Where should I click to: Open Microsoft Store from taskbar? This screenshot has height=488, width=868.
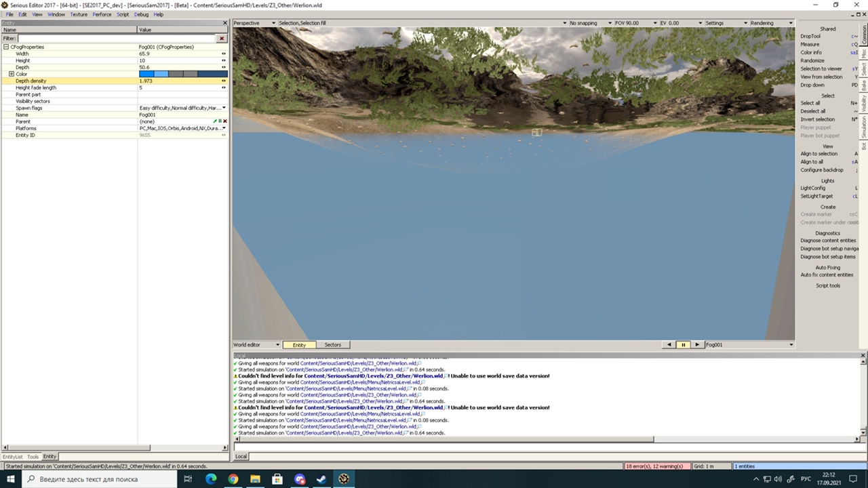(277, 479)
